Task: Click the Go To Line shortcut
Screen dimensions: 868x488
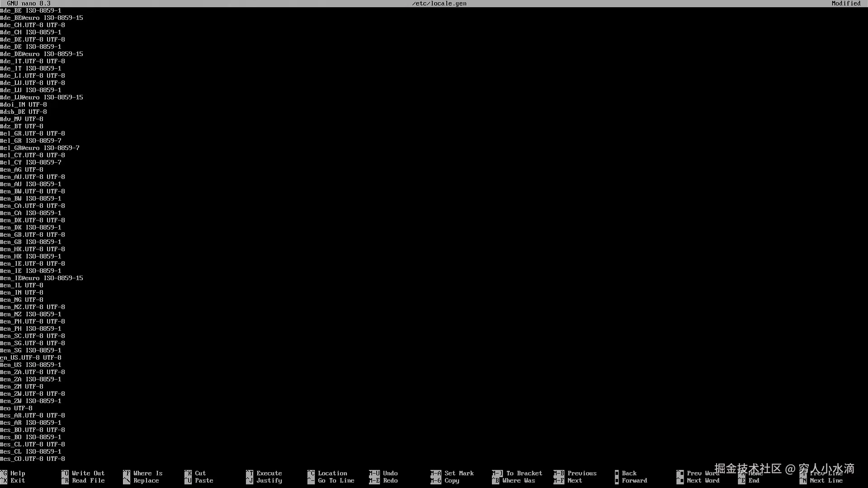Action: [336, 480]
